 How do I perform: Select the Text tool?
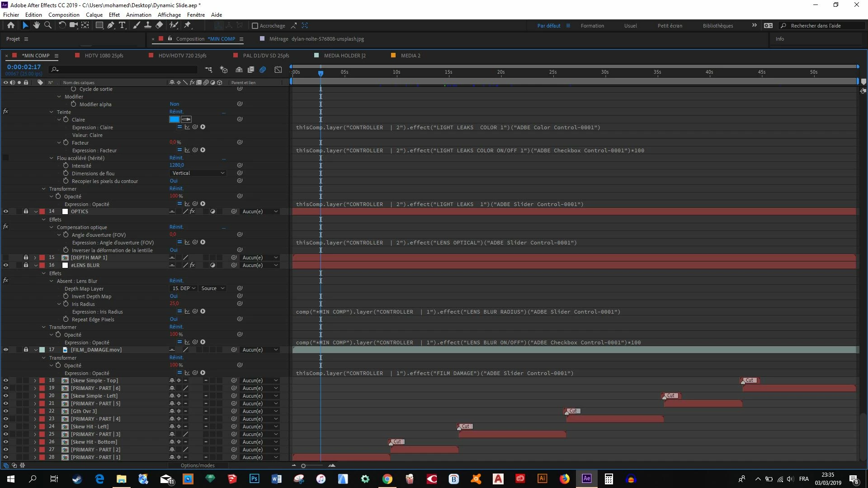(122, 25)
